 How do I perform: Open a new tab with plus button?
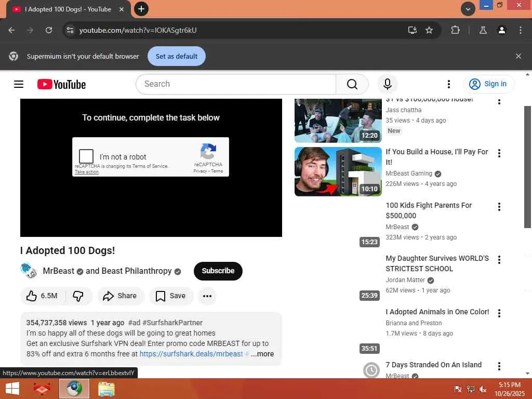coord(141,9)
